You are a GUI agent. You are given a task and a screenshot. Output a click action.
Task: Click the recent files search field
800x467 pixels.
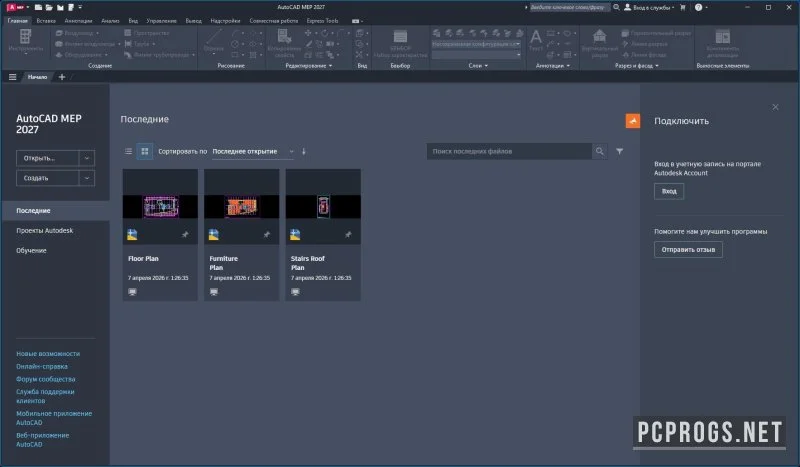point(509,152)
